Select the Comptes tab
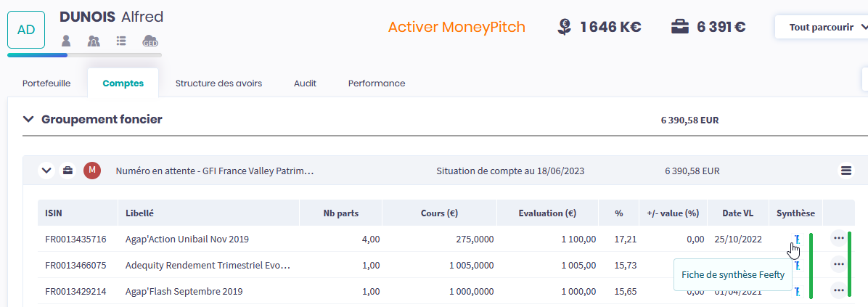 coord(123,83)
